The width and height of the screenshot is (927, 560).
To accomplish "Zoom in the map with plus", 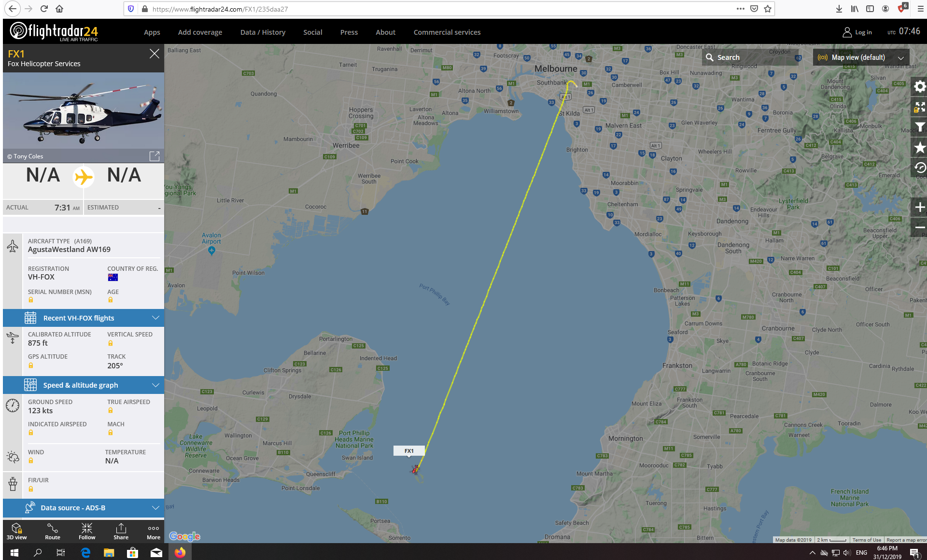I will tap(920, 208).
